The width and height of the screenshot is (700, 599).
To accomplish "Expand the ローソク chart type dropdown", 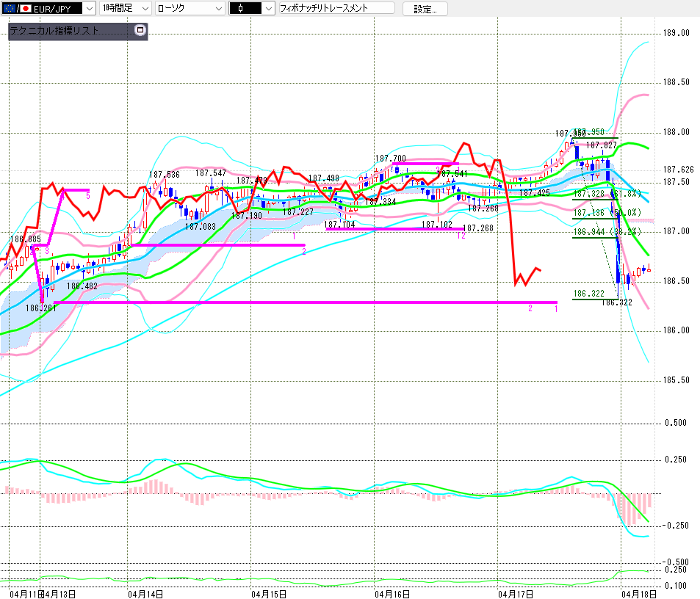I will (x=218, y=9).
